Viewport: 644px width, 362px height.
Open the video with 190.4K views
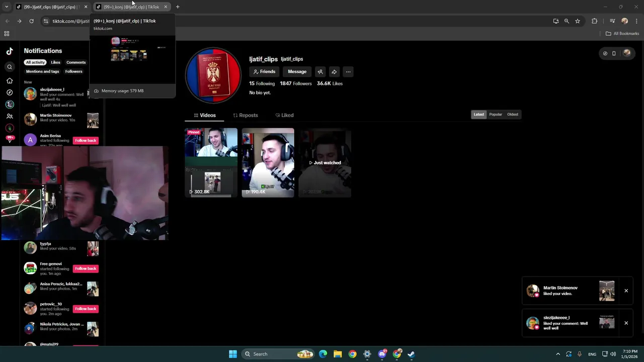point(268,162)
